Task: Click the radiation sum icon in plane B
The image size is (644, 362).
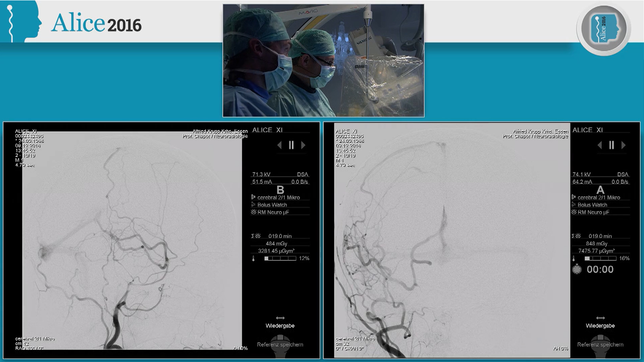Action: point(255,236)
